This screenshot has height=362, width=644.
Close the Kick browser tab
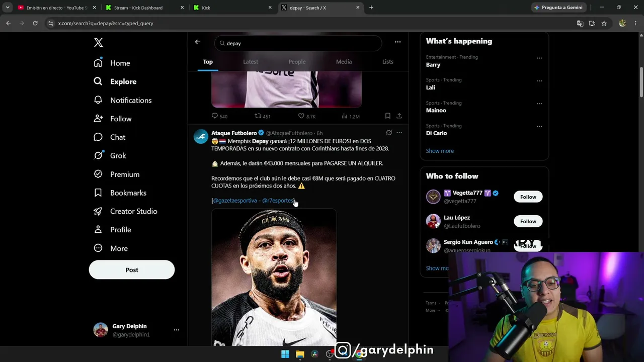pyautogui.click(x=270, y=8)
